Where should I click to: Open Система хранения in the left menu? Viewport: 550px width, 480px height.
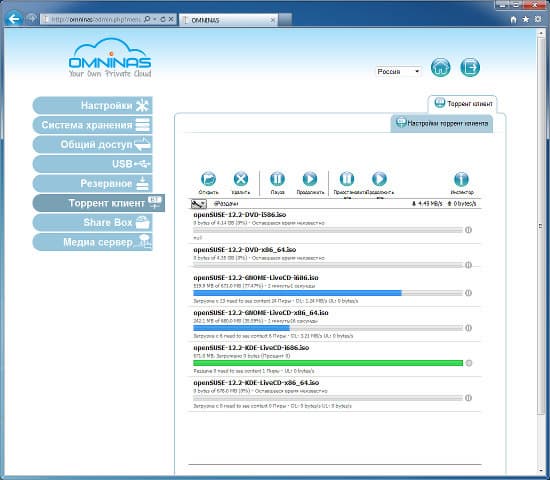tap(92, 125)
